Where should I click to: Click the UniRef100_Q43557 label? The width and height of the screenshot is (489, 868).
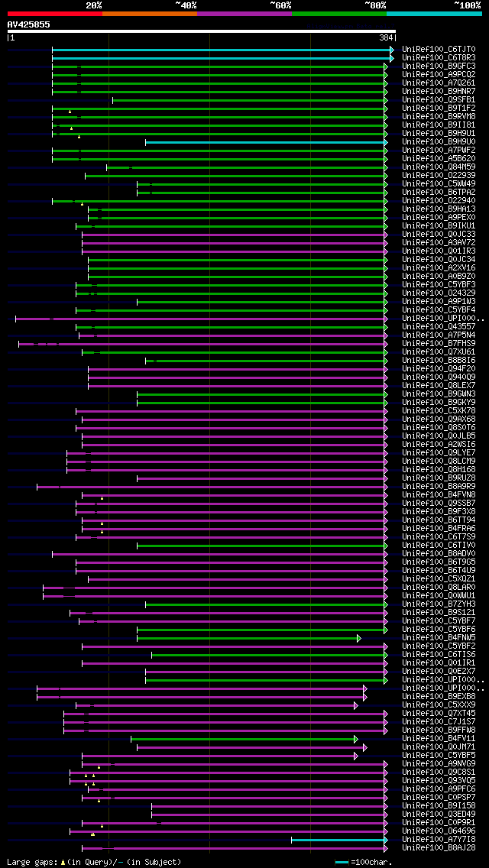pyautogui.click(x=439, y=327)
